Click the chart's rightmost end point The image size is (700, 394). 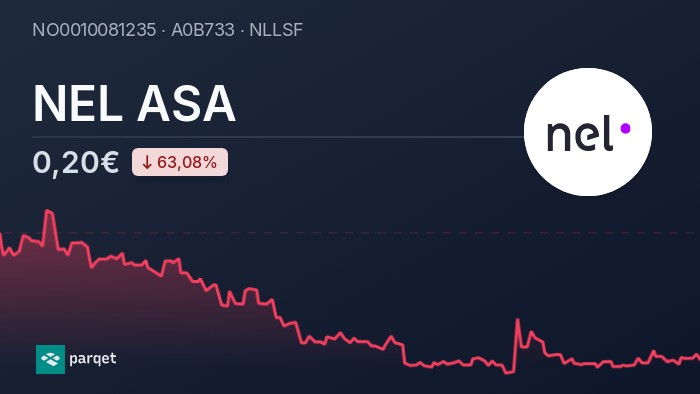698,357
